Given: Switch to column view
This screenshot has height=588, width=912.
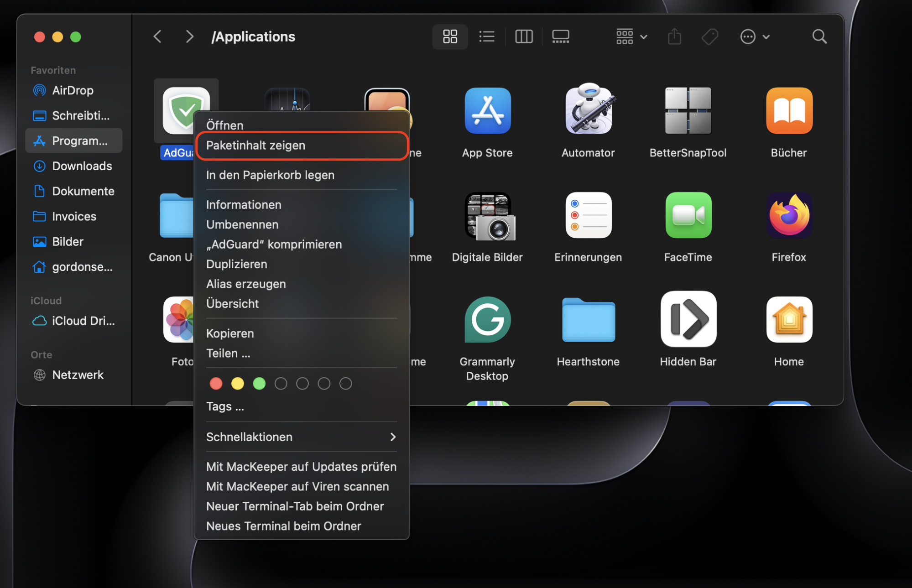Looking at the screenshot, I should tap(524, 36).
